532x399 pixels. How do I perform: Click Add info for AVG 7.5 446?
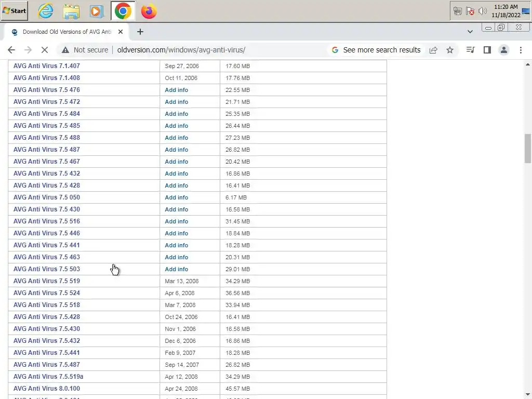point(177,233)
